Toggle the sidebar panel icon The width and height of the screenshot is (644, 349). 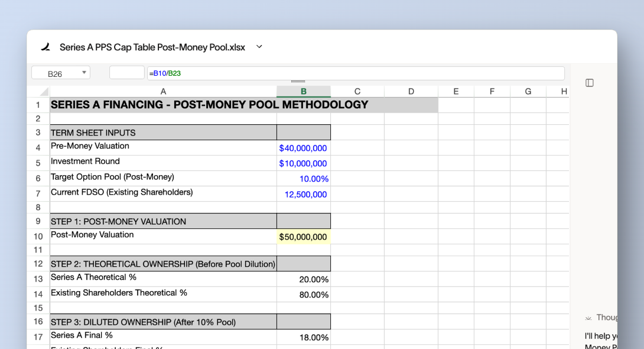coord(590,83)
